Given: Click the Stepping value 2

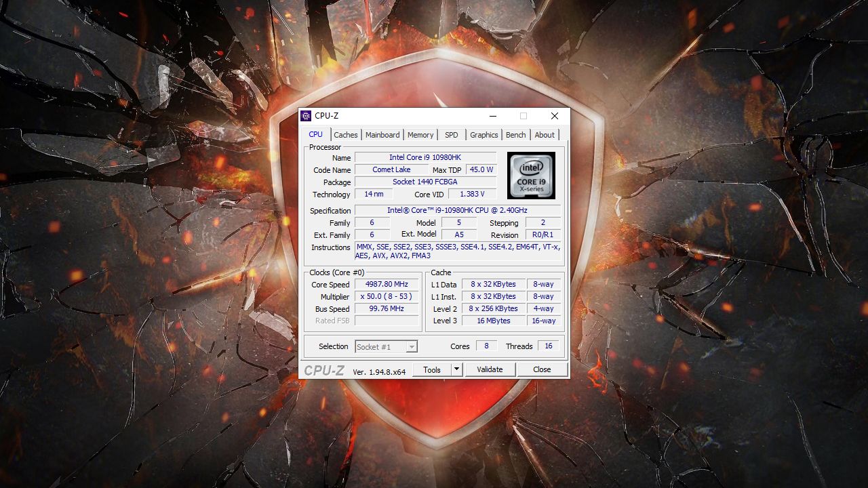Looking at the screenshot, I should (543, 222).
